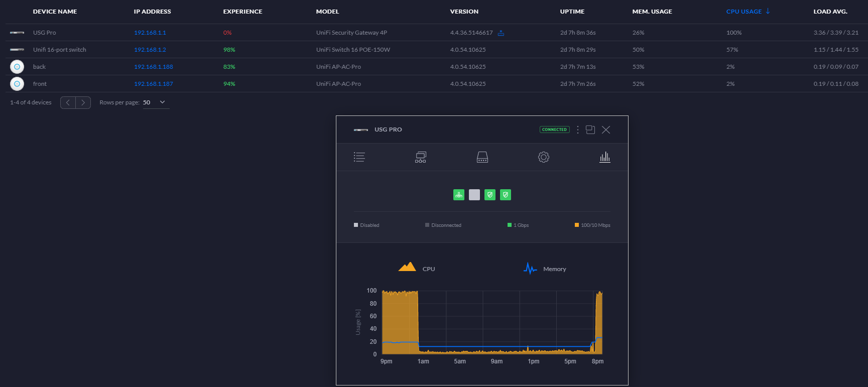
Task: Pop out the USG PRO panel window
Action: coord(590,130)
